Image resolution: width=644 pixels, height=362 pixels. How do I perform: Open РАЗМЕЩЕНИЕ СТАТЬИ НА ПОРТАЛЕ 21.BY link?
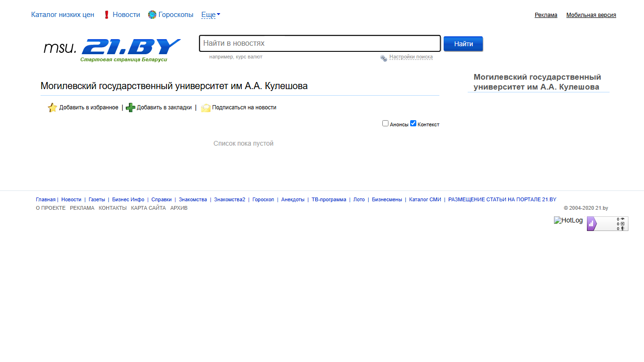(x=502, y=200)
